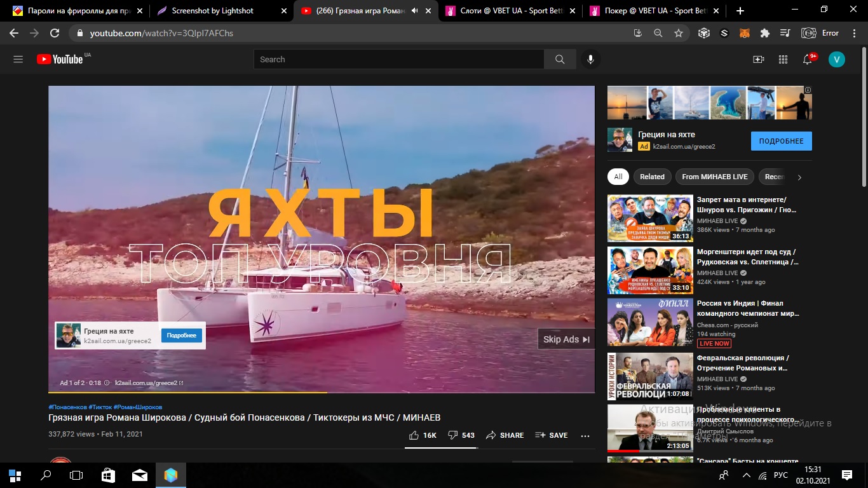The image size is (868, 488).
Task: Open the YouTube guide hamburger menu
Action: tap(18, 59)
